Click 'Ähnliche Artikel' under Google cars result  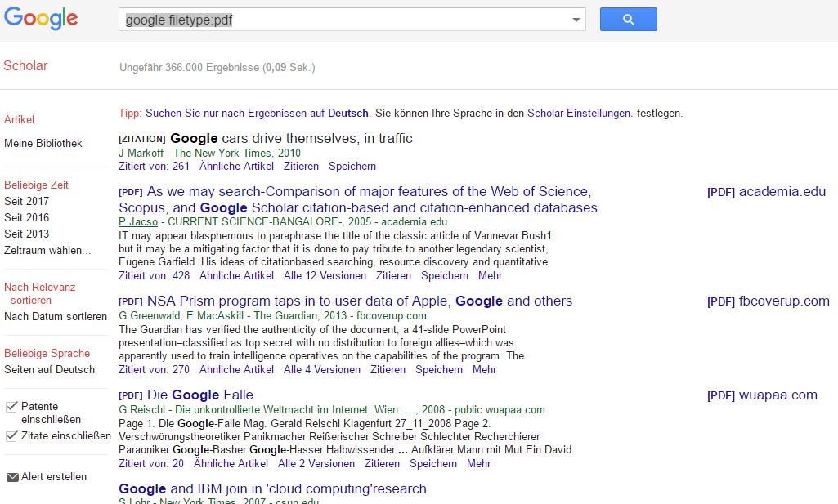tap(236, 166)
